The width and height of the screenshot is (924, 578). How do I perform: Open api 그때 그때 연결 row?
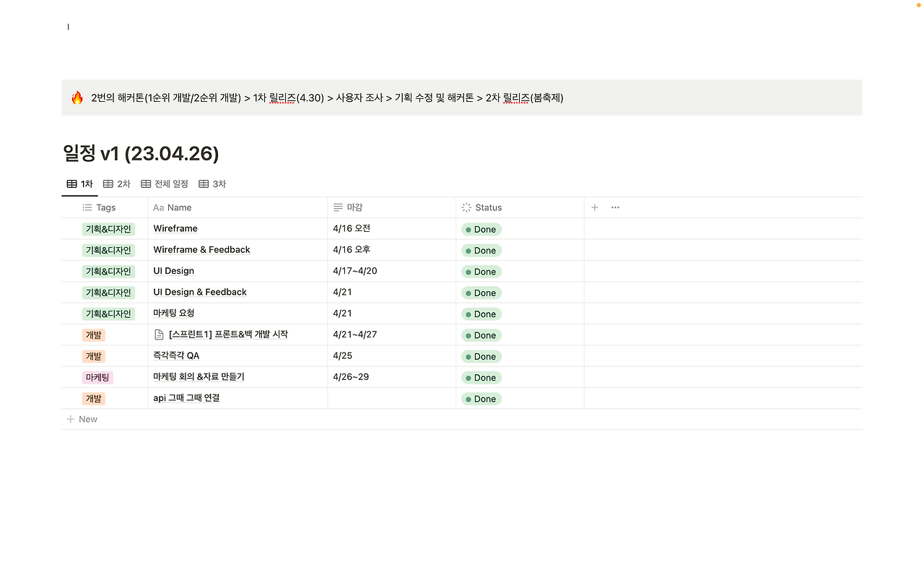coord(186,398)
